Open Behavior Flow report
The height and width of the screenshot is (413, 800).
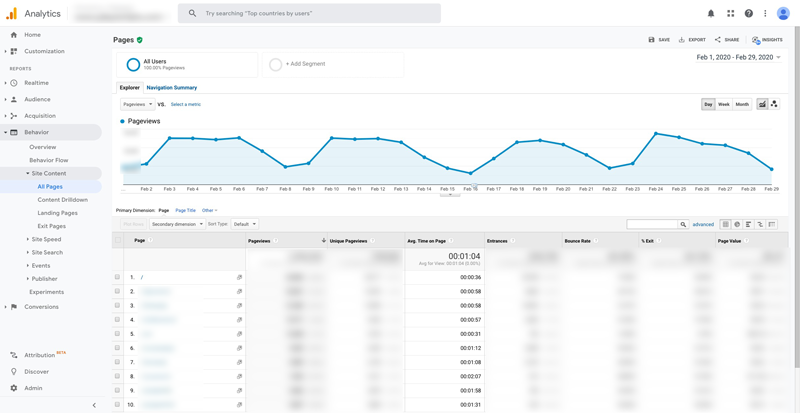(x=48, y=160)
